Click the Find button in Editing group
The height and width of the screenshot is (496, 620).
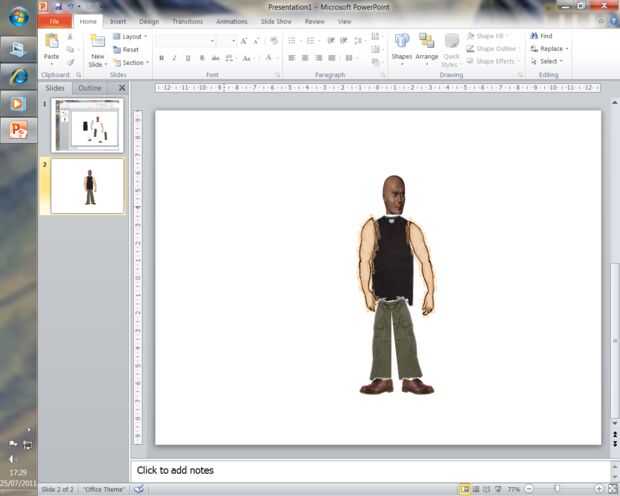[541, 36]
